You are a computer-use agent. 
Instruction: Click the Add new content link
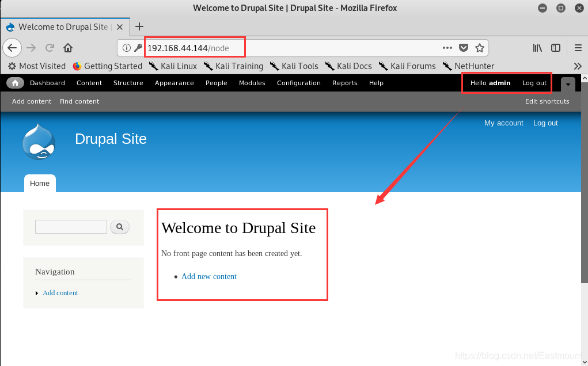(209, 276)
